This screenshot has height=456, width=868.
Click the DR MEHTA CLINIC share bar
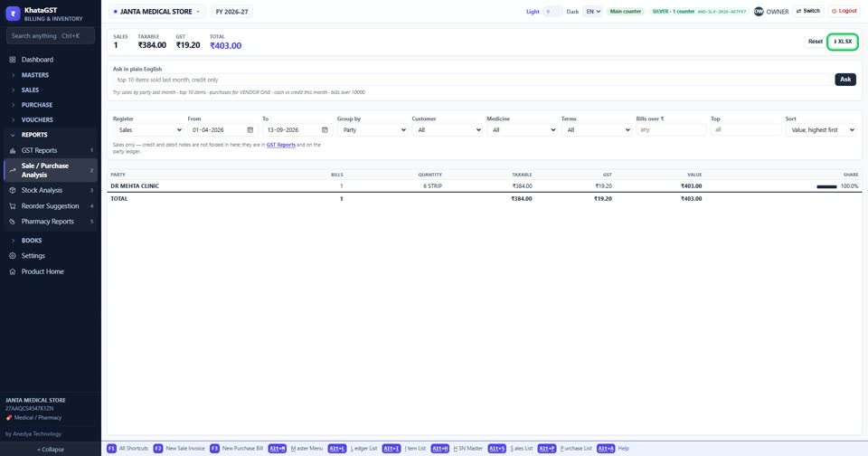826,186
